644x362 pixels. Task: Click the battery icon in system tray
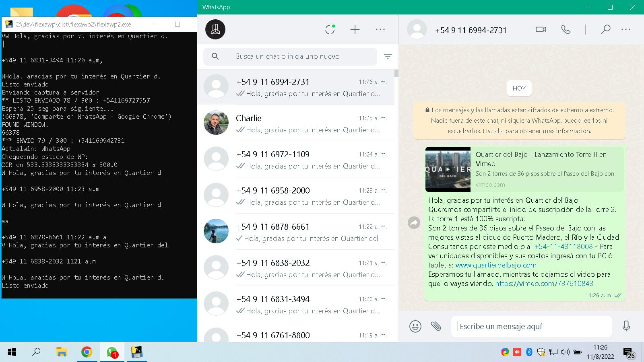click(578, 352)
